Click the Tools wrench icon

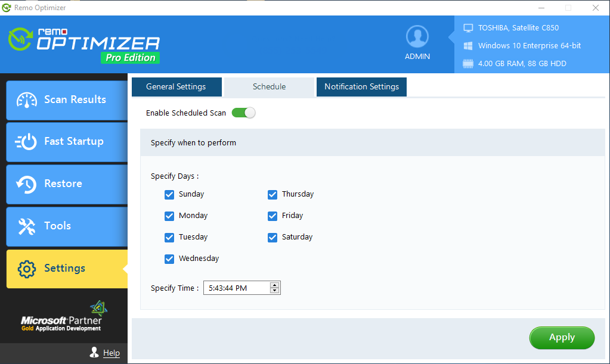[27, 226]
